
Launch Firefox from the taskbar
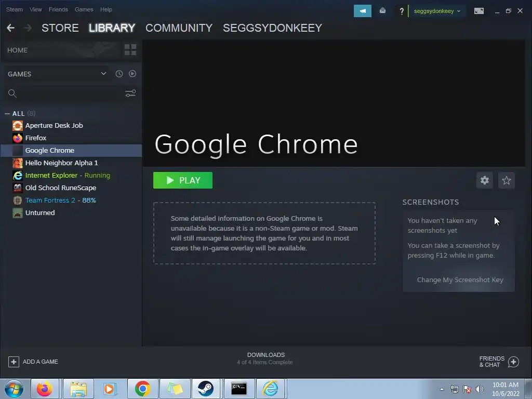tap(45, 389)
